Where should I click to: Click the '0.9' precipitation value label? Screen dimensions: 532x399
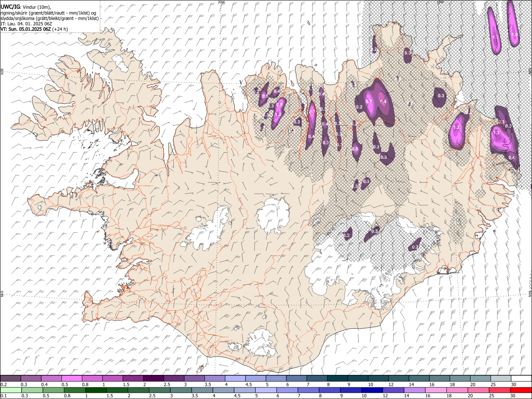[280, 104]
